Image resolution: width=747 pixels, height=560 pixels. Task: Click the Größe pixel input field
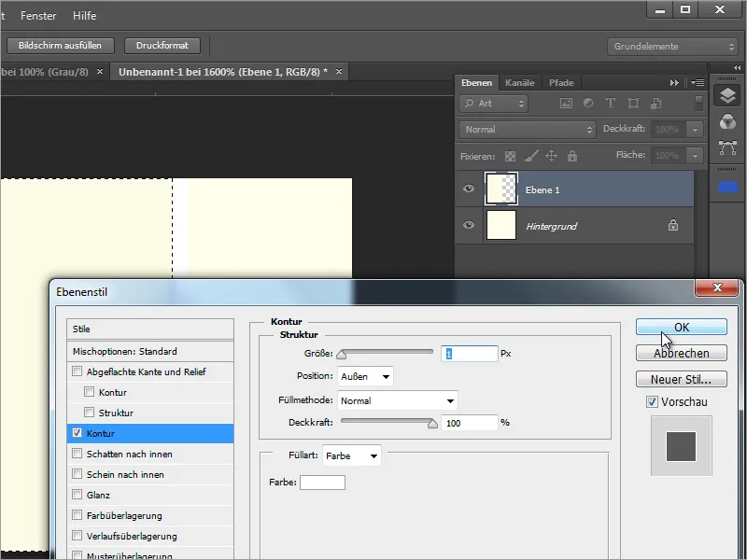tap(471, 354)
